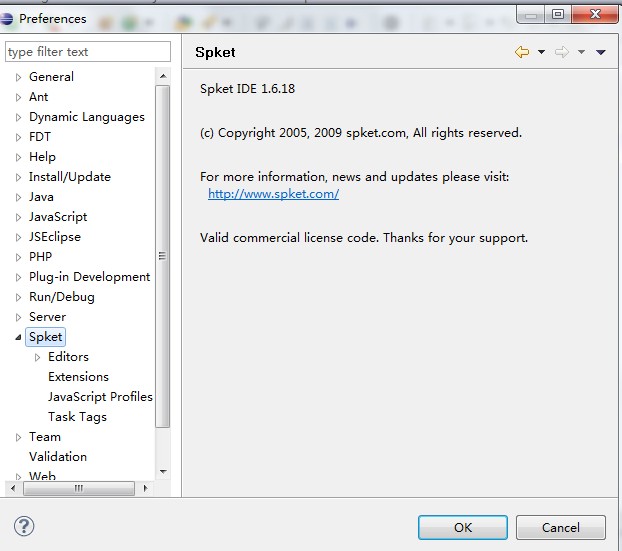The image size is (622, 551).
Task: Select Team preference category
Action: [45, 436]
